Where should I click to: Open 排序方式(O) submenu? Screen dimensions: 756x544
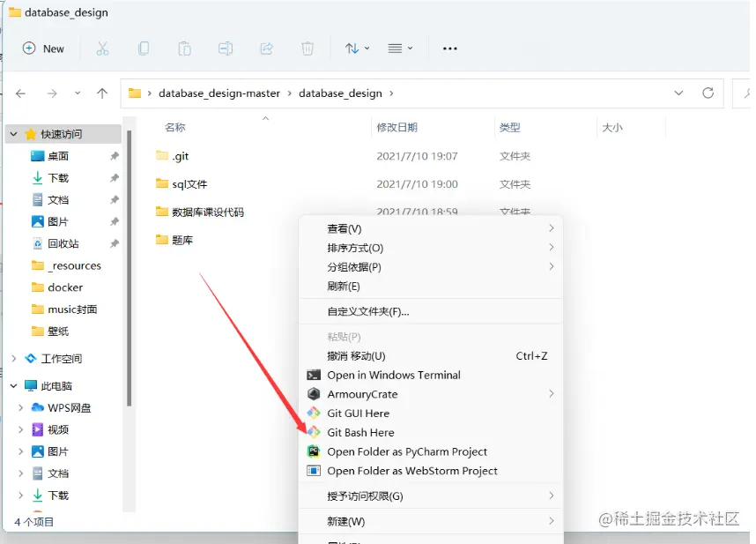click(431, 248)
